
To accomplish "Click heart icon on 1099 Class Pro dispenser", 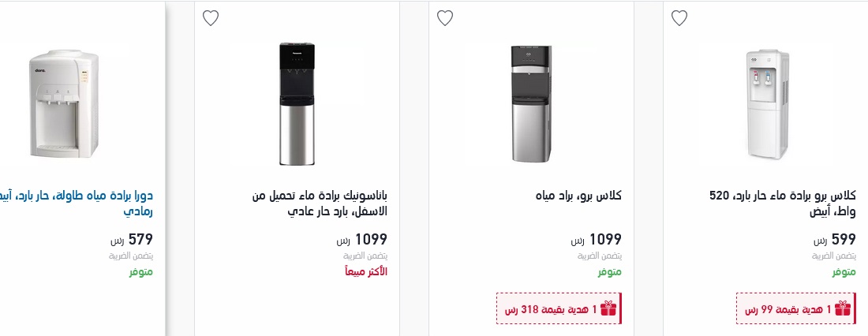I will tap(445, 18).
